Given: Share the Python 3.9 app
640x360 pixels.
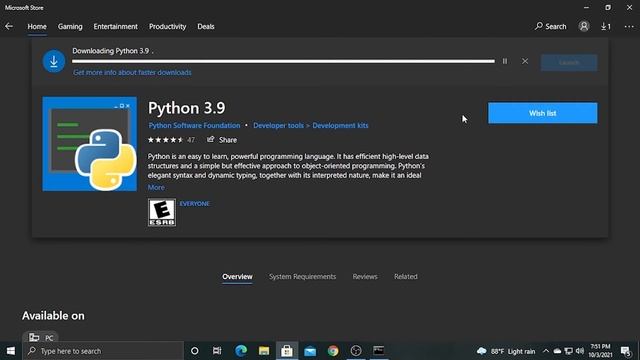Looking at the screenshot, I should click(222, 140).
